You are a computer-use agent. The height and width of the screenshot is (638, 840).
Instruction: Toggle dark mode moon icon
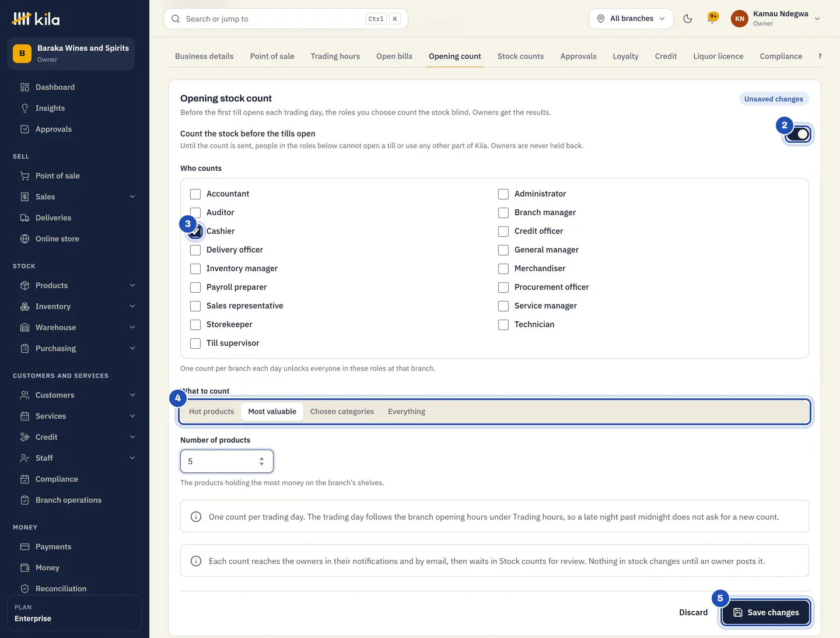pos(688,19)
